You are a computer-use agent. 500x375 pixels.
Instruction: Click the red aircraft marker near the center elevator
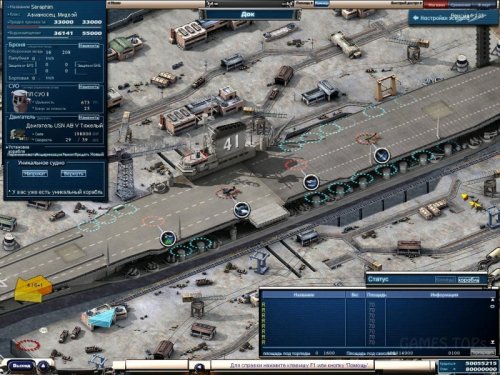coord(228,192)
